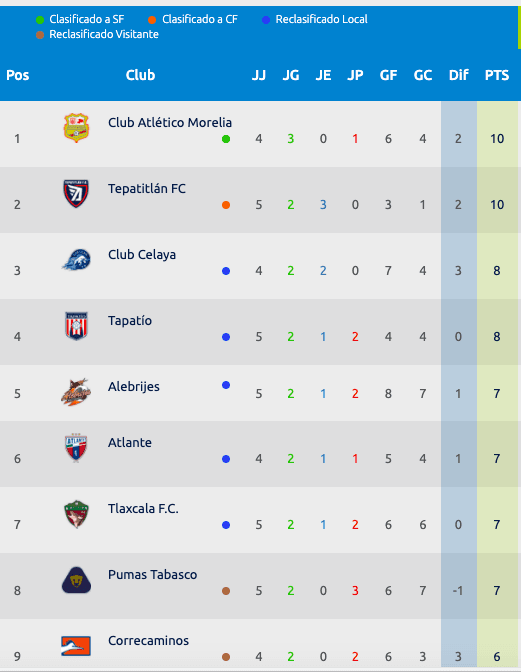Click the orange Clasificado a CF legend dot
Image resolution: width=521 pixels, height=672 pixels.
tap(152, 20)
